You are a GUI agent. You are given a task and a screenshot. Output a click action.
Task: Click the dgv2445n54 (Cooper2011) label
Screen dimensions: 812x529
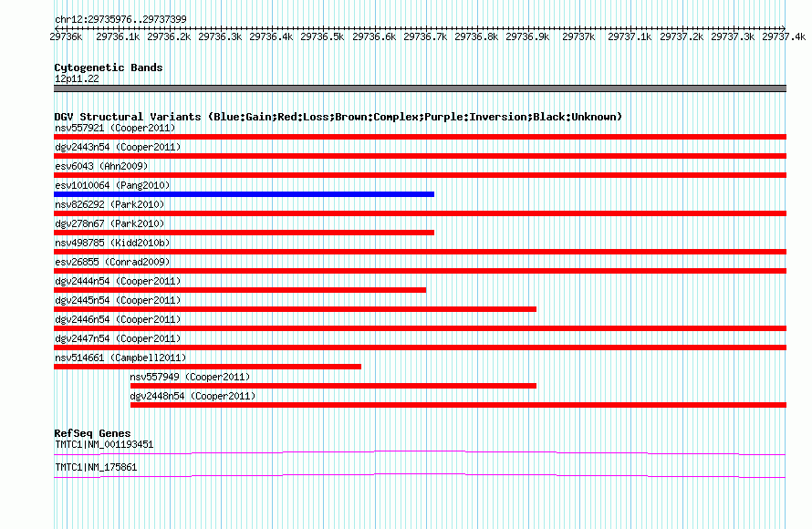point(118,300)
